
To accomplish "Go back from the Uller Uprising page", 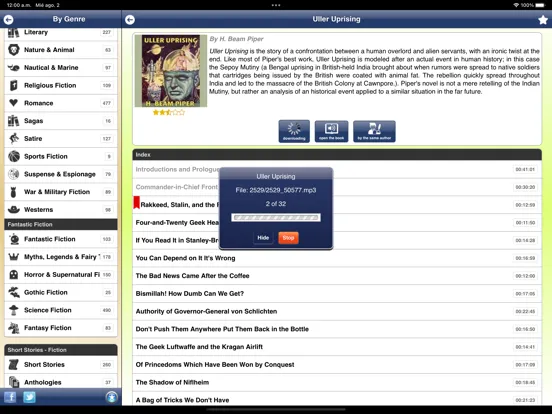I will pos(130,20).
